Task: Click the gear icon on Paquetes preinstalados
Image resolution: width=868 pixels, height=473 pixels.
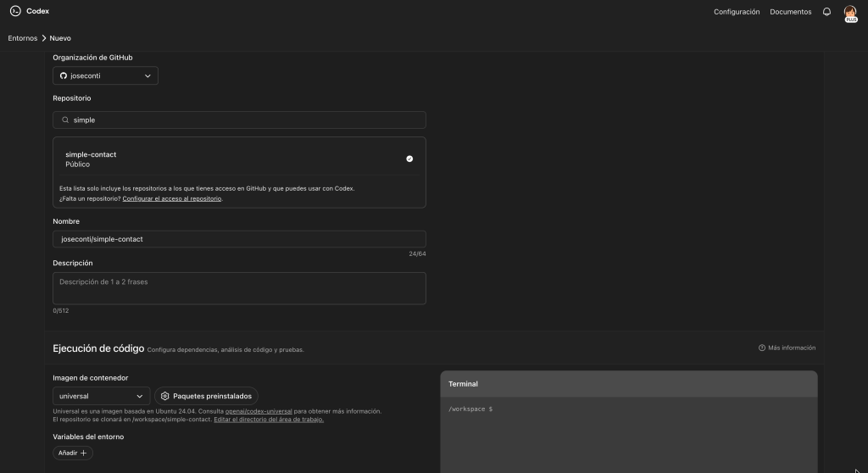Action: click(x=165, y=396)
